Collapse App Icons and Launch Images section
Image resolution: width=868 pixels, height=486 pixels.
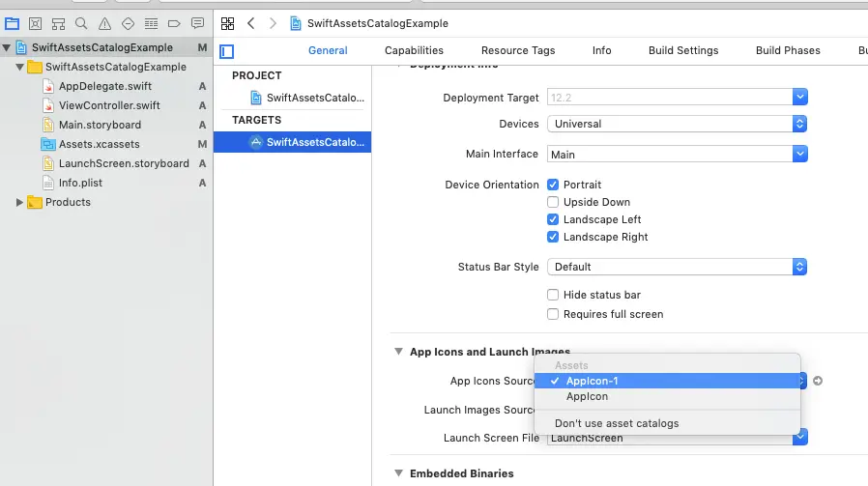[x=398, y=352]
